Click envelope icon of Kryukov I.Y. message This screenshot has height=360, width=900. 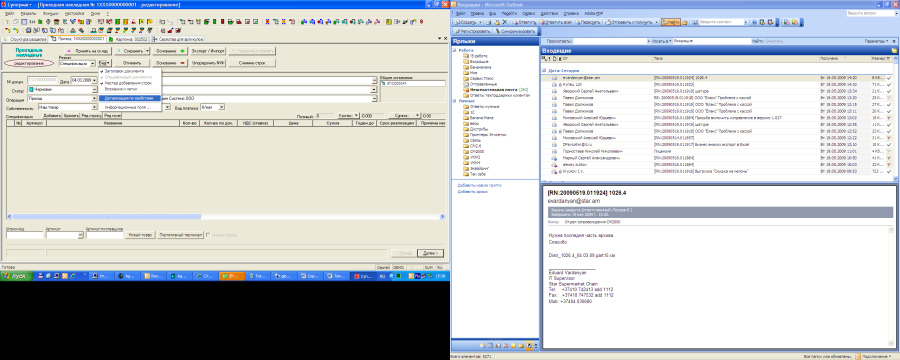click(x=554, y=171)
